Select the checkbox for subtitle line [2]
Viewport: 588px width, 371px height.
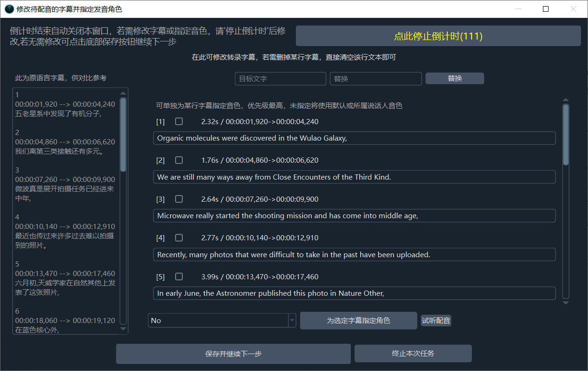pos(179,160)
